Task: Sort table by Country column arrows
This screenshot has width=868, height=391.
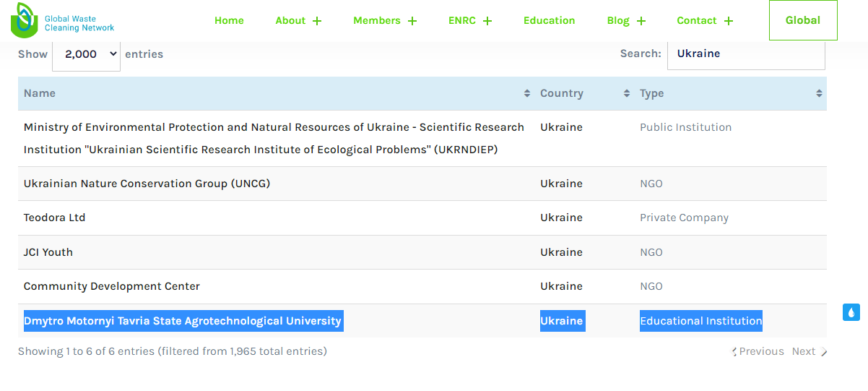Action: point(626,93)
